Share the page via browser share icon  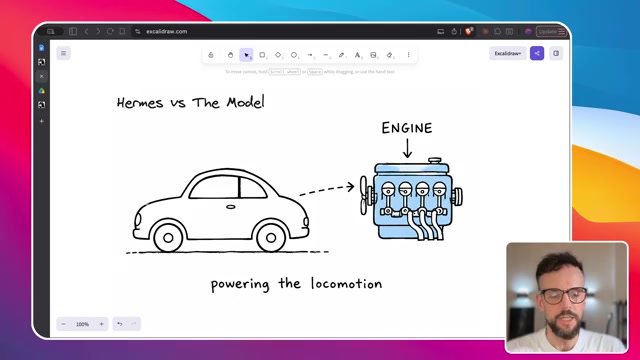coord(454,31)
